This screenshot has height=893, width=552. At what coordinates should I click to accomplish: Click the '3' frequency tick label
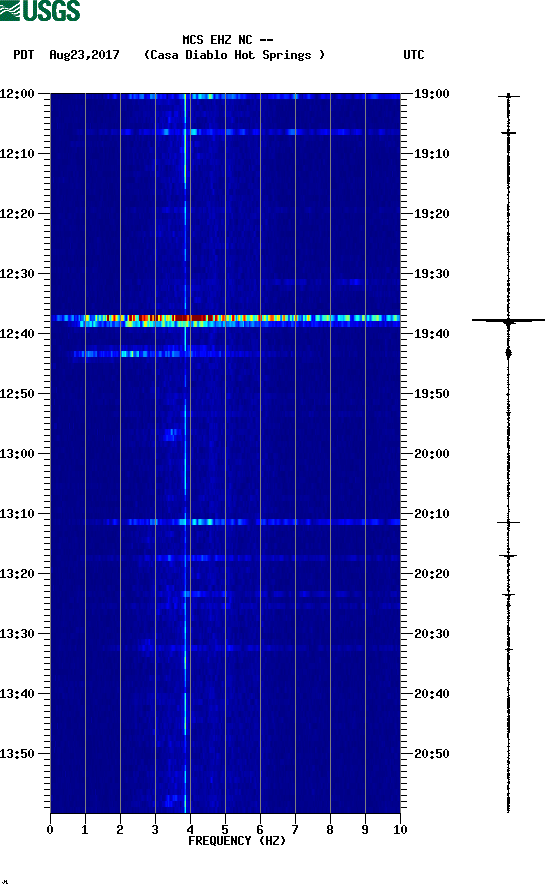point(155,830)
